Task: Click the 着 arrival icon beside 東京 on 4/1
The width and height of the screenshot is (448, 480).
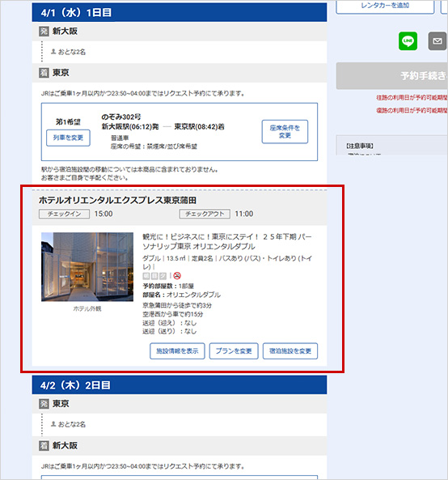Action: click(x=44, y=73)
